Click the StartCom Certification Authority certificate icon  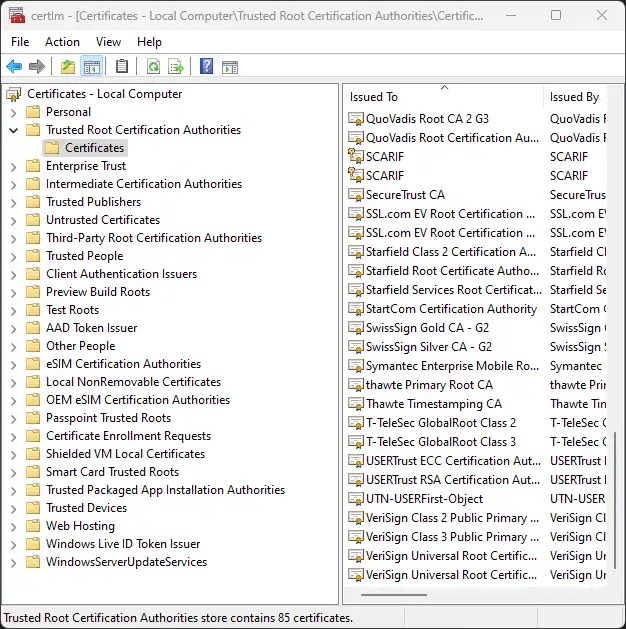coord(356,309)
